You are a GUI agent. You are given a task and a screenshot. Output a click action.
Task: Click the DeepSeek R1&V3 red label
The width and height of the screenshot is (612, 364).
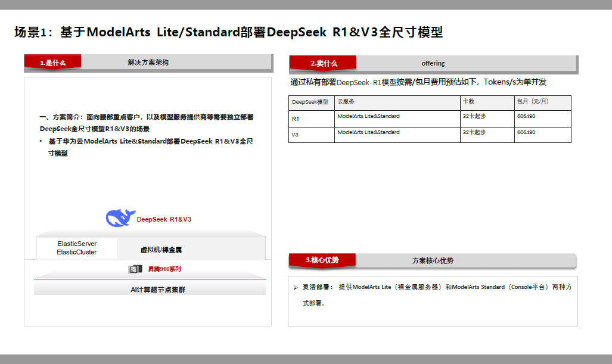[x=164, y=219]
